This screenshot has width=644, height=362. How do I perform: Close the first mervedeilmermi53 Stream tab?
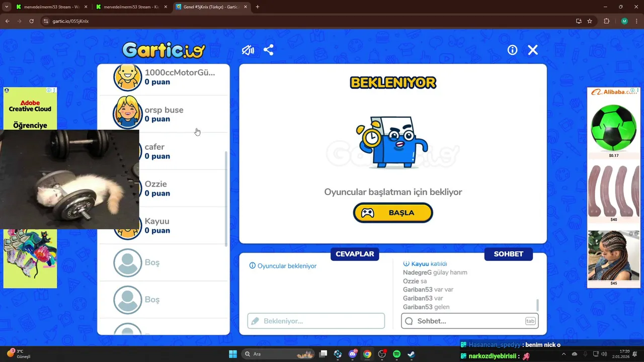(x=85, y=7)
